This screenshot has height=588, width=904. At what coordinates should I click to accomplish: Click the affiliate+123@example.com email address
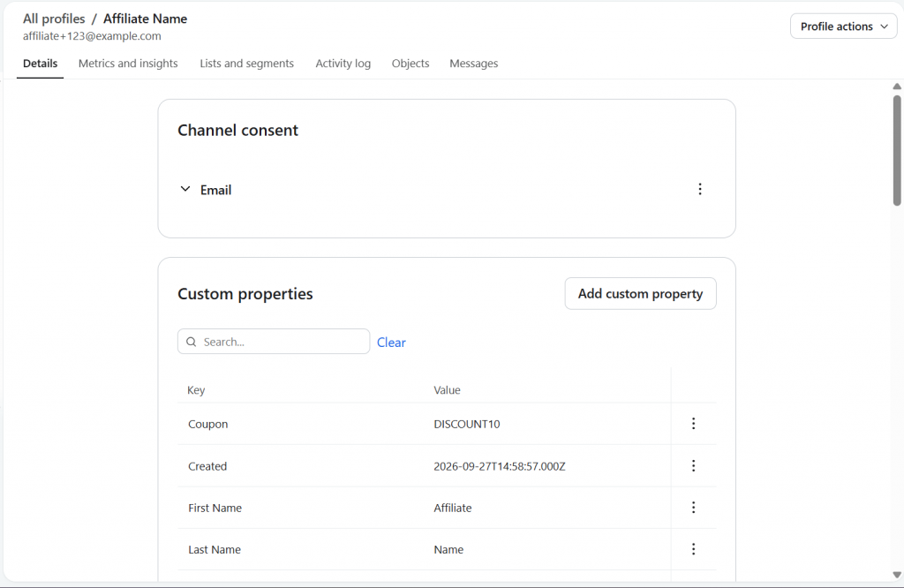point(92,35)
